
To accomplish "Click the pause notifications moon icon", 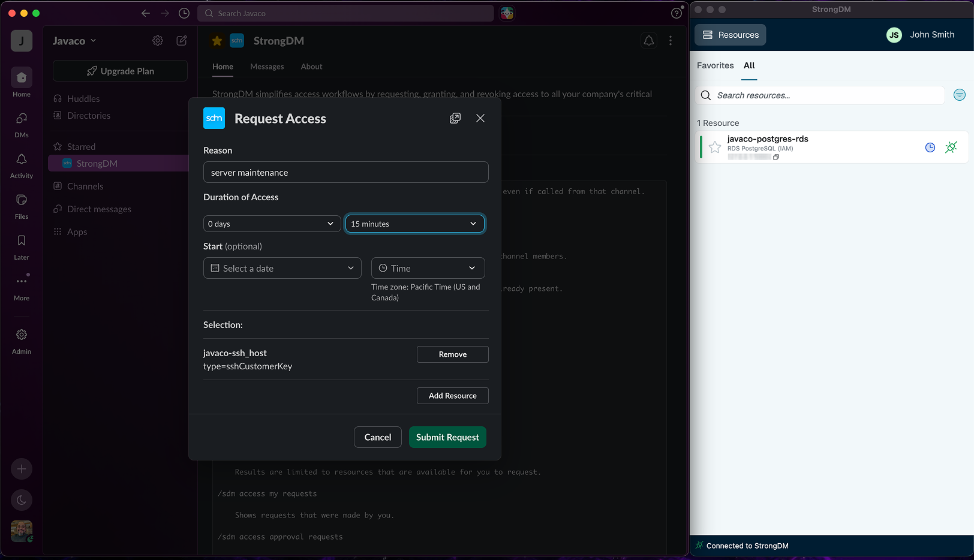I will pyautogui.click(x=22, y=500).
